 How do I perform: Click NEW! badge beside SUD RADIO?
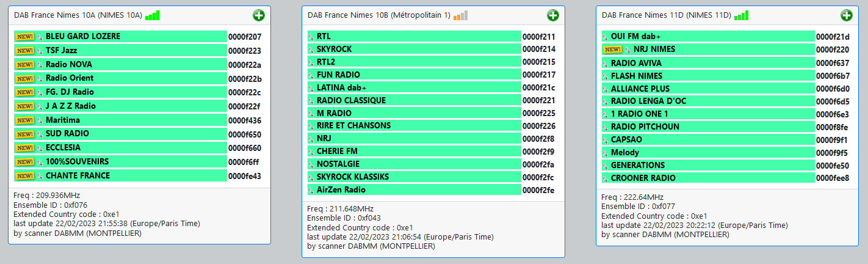pos(24,134)
